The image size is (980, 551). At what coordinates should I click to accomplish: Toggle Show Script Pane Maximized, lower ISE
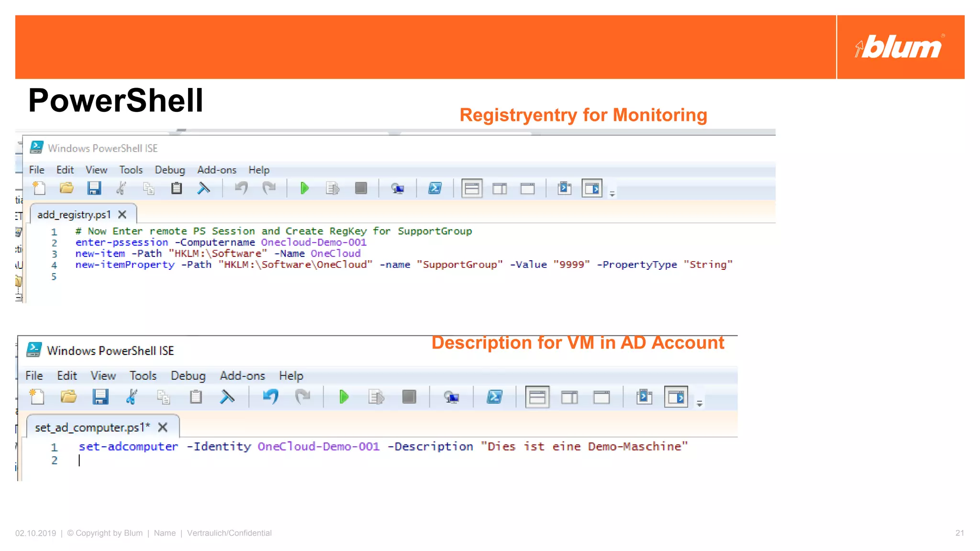pyautogui.click(x=601, y=397)
